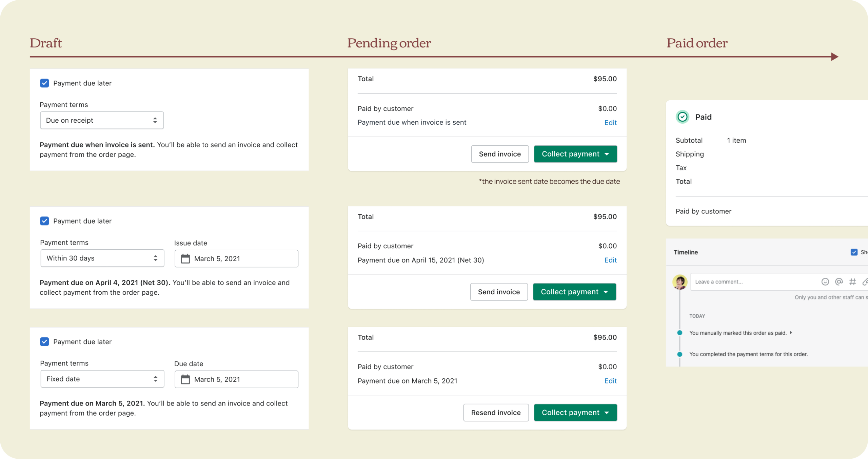Viewport: 868px width, 459px height.
Task: Click the emoji icon in the comment field
Action: coord(825,281)
